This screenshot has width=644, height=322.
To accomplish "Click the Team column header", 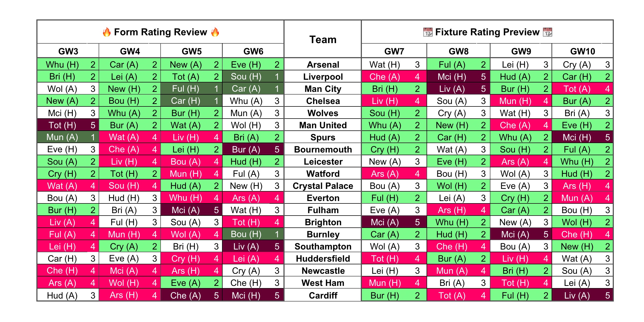I will (x=323, y=40).
